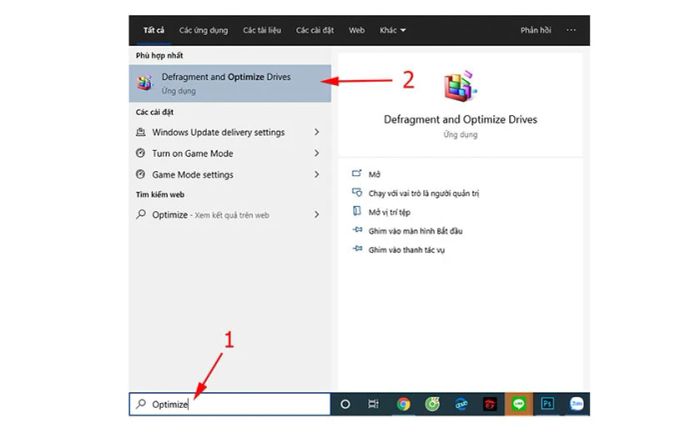Open Optimize web search result
Viewport: 700px width, 433px height.
pos(230,215)
